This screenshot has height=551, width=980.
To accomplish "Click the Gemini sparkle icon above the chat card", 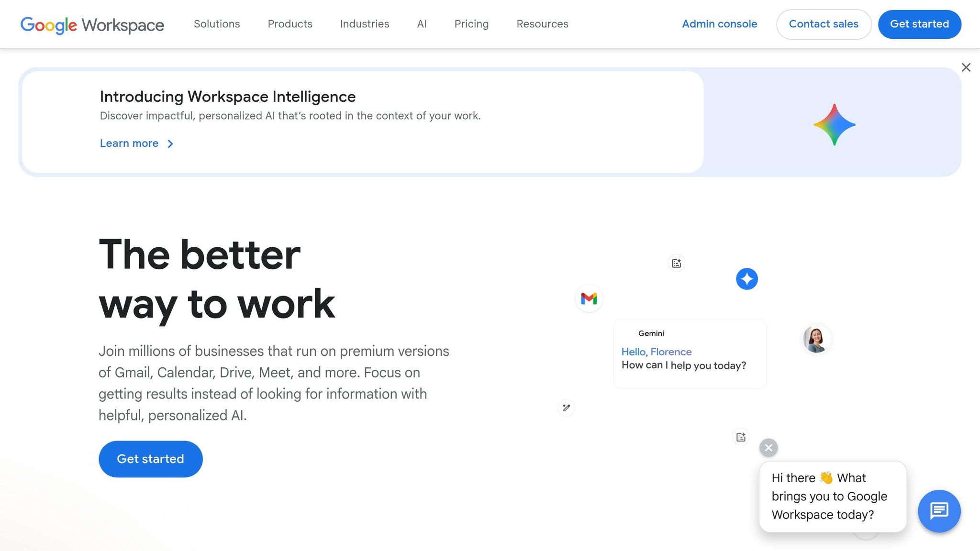I will (x=747, y=279).
